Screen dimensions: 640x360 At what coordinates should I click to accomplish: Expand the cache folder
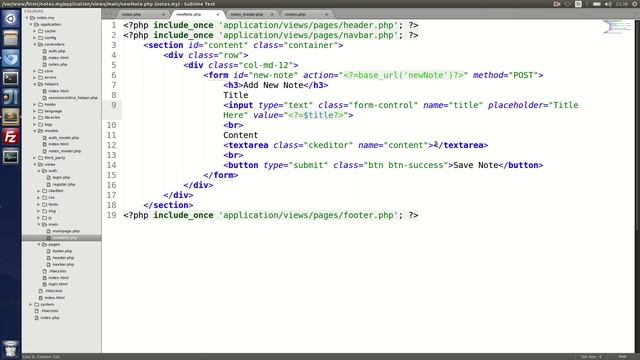coord(35,31)
